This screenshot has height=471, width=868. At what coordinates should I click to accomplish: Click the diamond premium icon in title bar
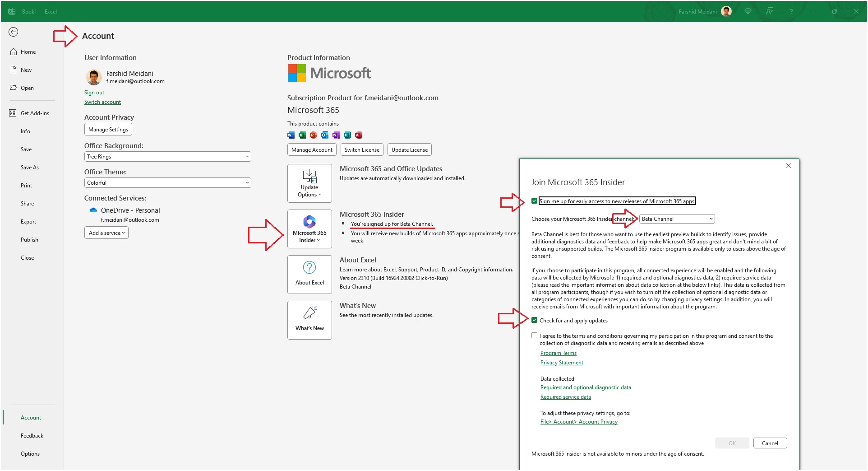point(748,11)
